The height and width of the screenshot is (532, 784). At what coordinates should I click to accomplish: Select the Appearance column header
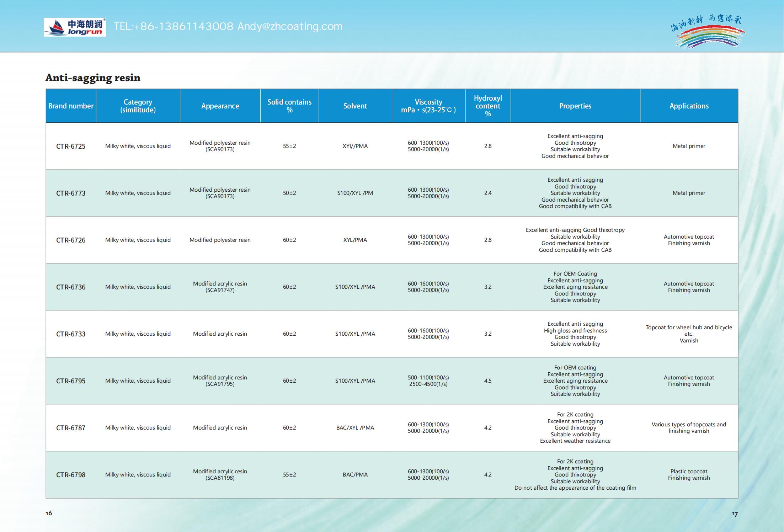coord(220,106)
